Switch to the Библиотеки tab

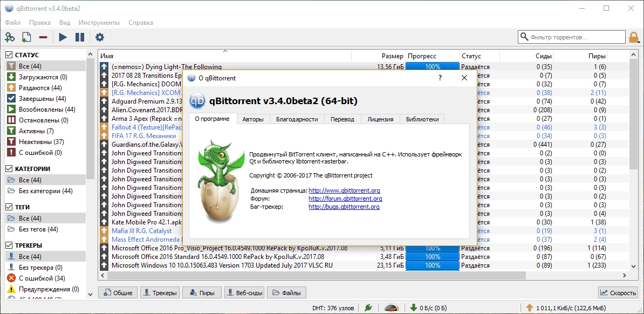(x=422, y=119)
